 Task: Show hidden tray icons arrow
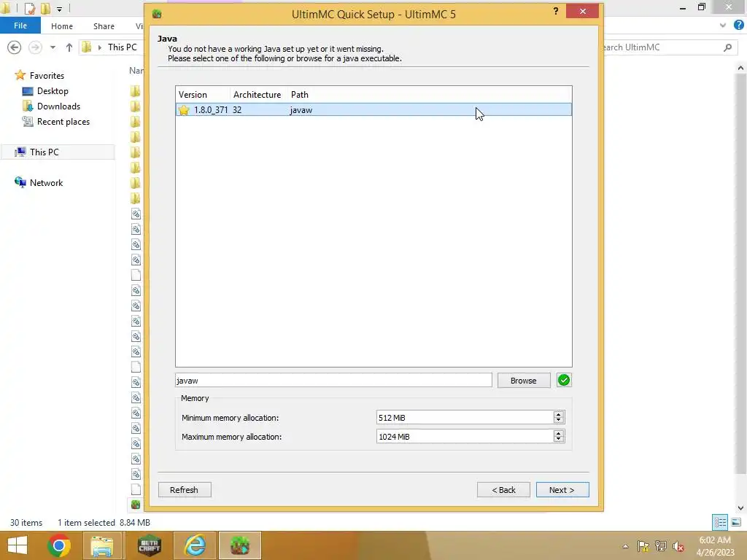[x=625, y=546]
